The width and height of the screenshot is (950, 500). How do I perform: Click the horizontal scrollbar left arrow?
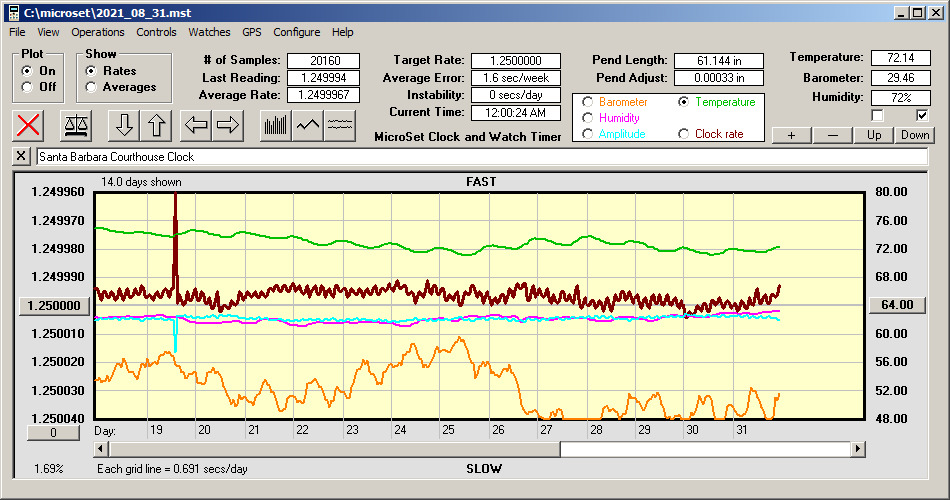[101, 449]
